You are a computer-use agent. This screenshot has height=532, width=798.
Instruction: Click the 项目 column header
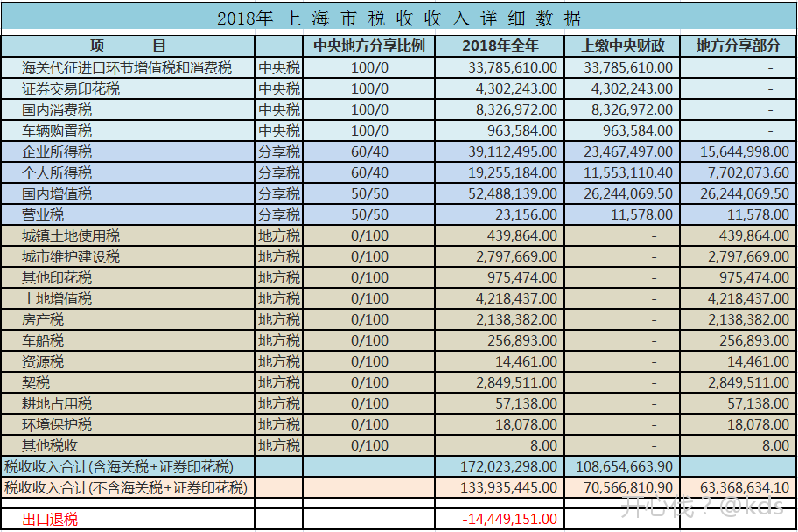128,46
